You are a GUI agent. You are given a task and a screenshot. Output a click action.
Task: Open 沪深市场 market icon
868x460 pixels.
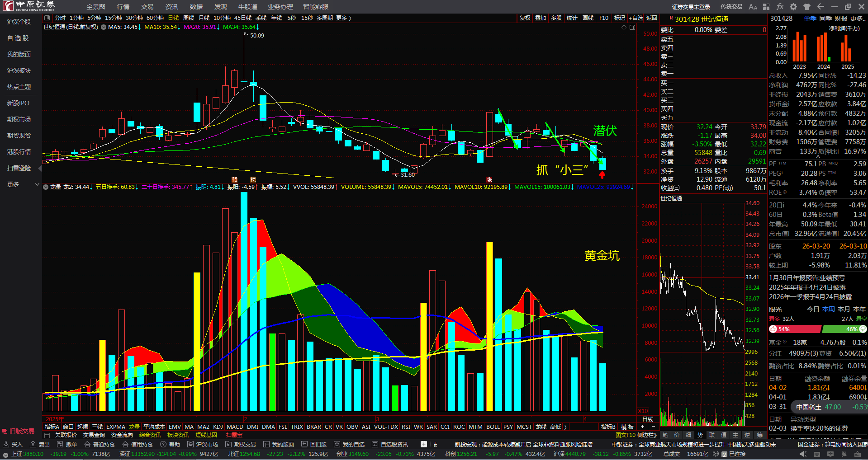(x=203, y=444)
